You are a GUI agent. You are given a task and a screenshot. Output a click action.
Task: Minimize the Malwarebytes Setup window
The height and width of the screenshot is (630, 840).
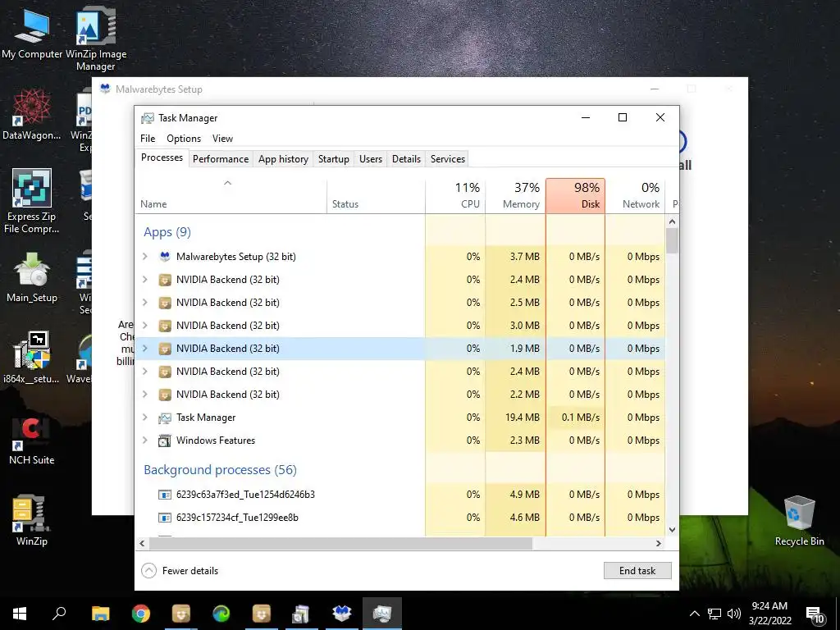click(655, 89)
